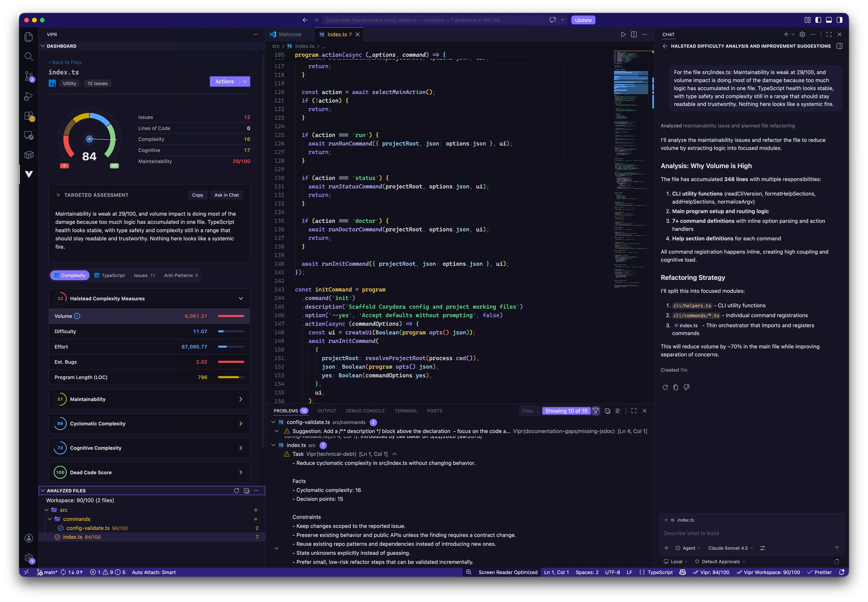
Task: Send chat message with arrow icon
Action: (x=837, y=548)
